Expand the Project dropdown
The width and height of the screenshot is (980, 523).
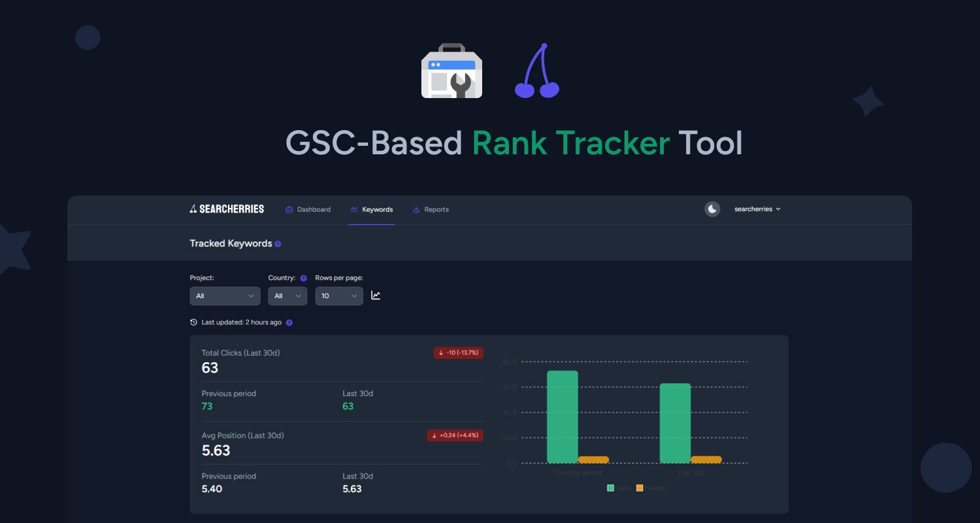[x=225, y=295]
